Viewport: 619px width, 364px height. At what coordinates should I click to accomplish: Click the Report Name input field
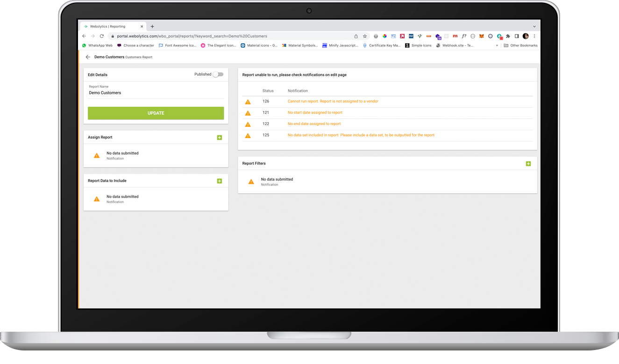point(156,93)
